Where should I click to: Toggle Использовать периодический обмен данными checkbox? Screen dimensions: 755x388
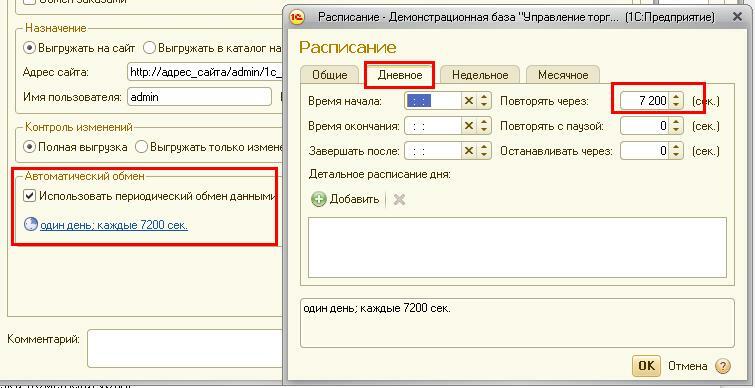(30, 196)
